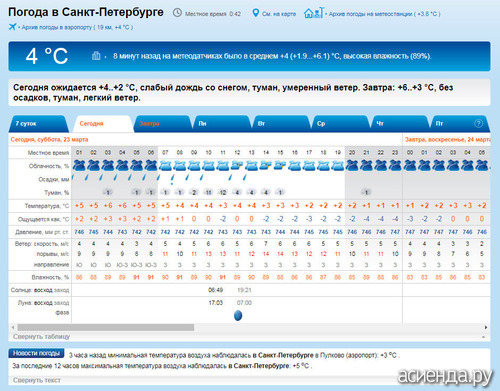Click the row label Влажность, %
500x391 pixels.
click(x=50, y=277)
